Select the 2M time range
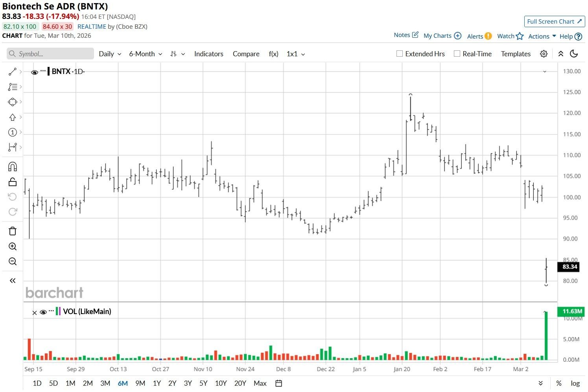The height and width of the screenshot is (392, 588). pos(88,383)
